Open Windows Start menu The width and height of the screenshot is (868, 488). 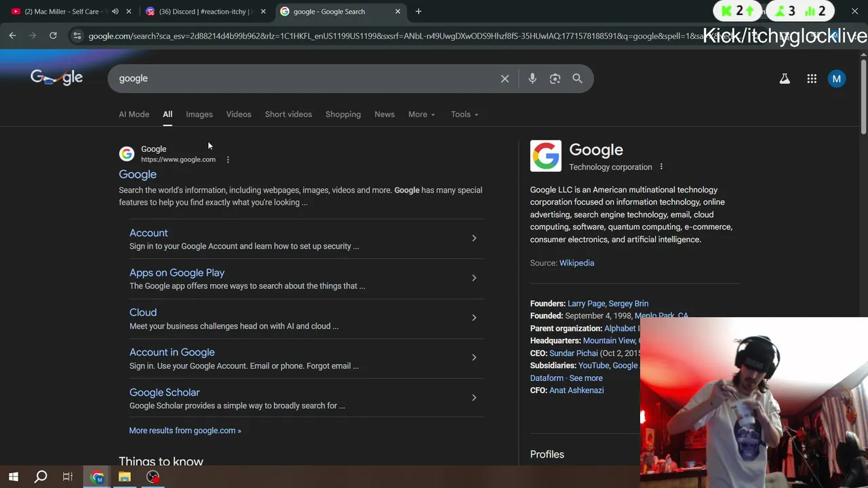[x=14, y=477]
